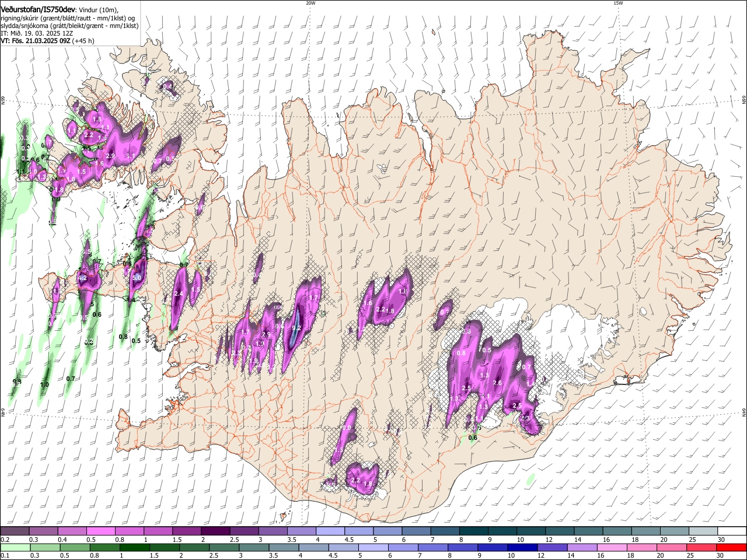Viewport: 747px width, 560px height.
Task: Click the 'Veðurstofan/IS750dev' title text
Action: coord(38,9)
